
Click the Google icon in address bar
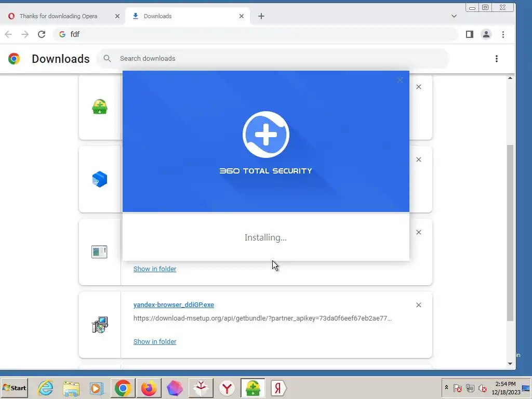pos(62,34)
